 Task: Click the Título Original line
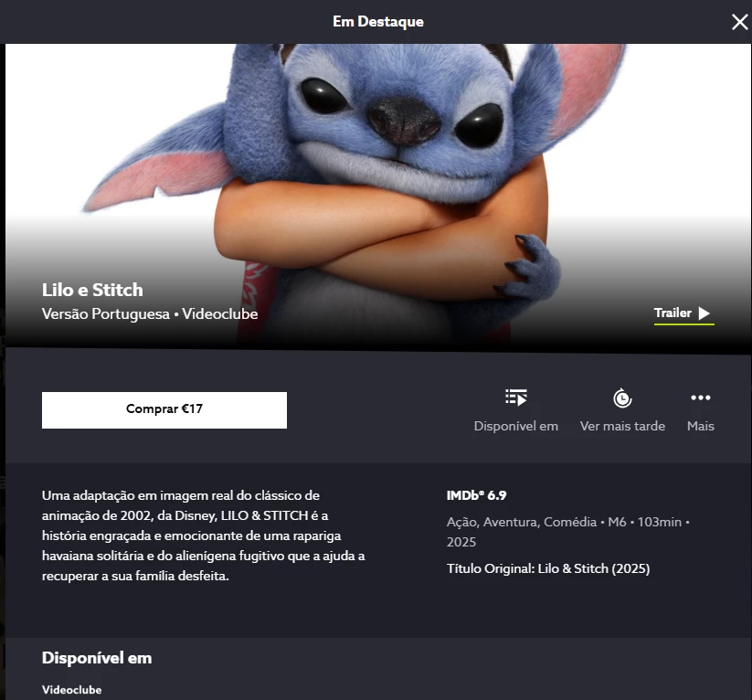click(548, 568)
